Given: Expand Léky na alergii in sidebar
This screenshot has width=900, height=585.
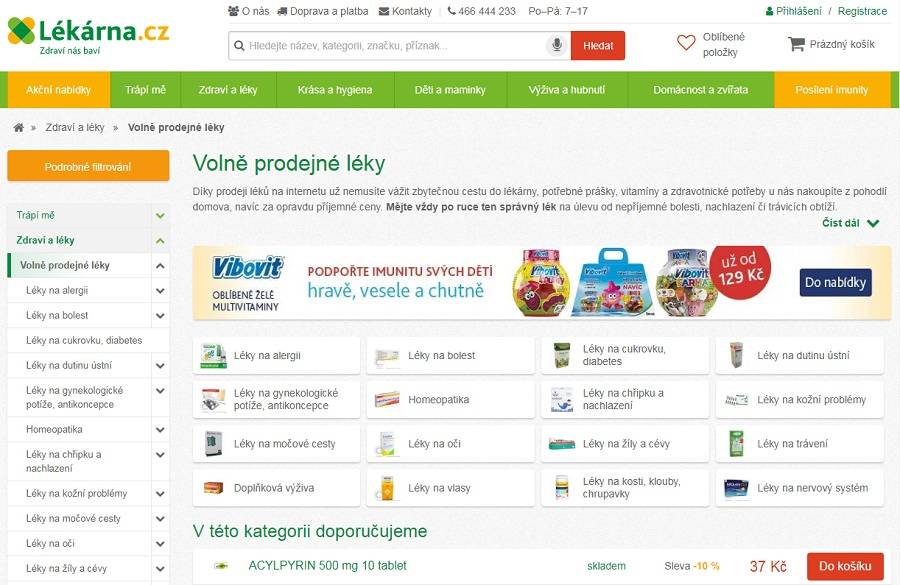Looking at the screenshot, I should (x=160, y=290).
